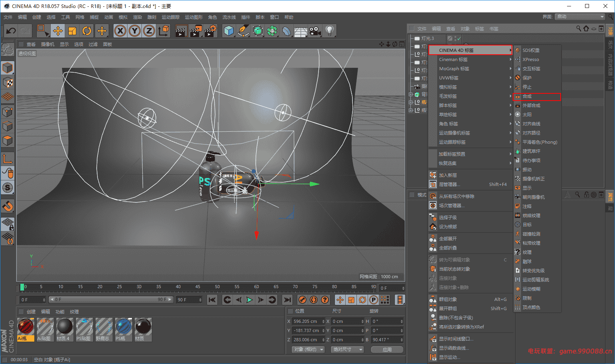615x364 pixels.
Task: Render the active viewport
Action: (181, 31)
